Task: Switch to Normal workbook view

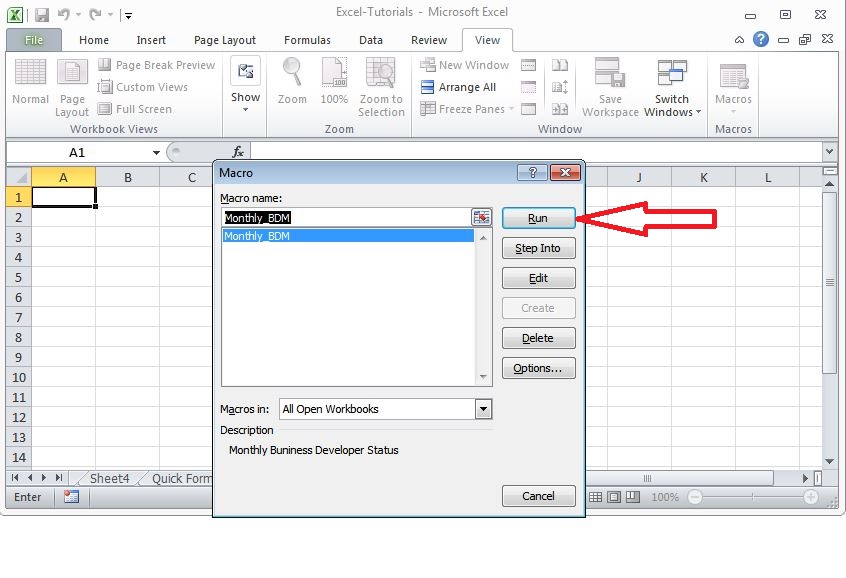Action: (30, 82)
